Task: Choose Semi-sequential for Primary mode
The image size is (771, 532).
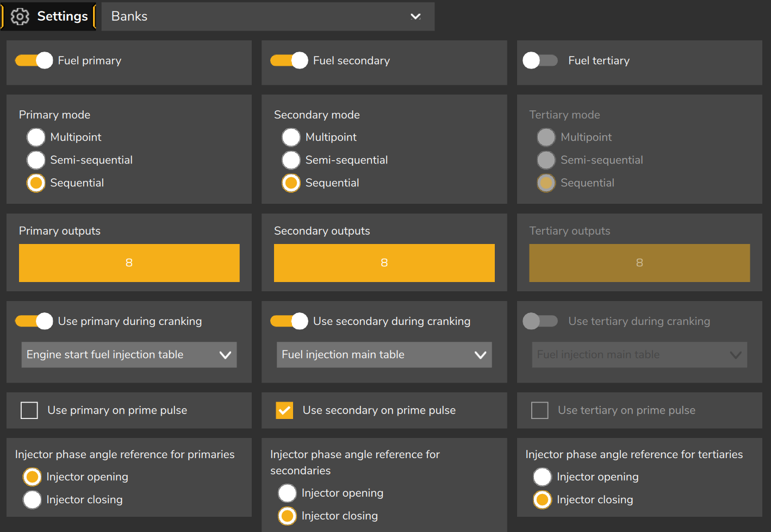Action: point(36,160)
